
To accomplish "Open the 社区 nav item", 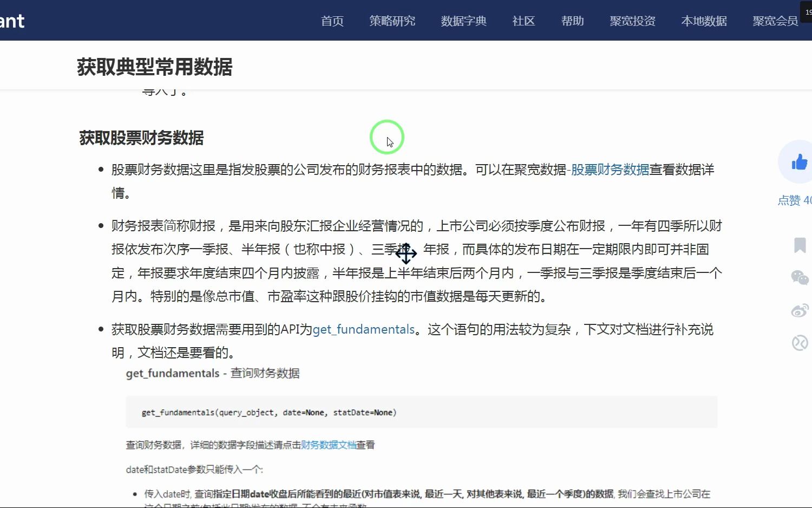I will [x=523, y=21].
